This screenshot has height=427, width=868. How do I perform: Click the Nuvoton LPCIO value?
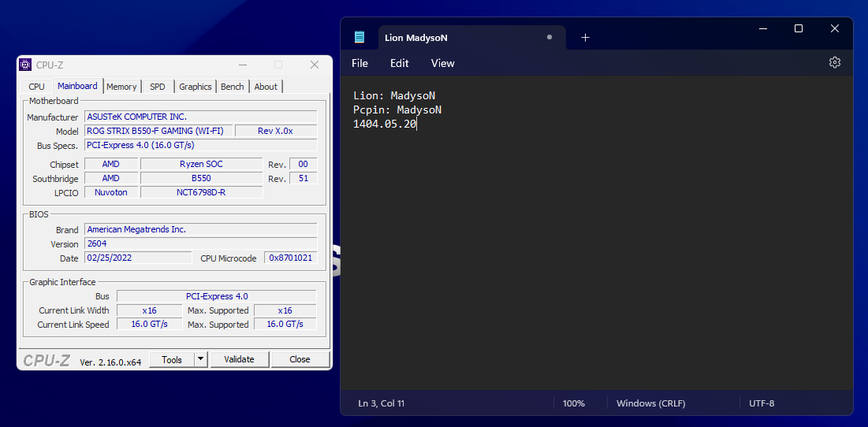(110, 192)
